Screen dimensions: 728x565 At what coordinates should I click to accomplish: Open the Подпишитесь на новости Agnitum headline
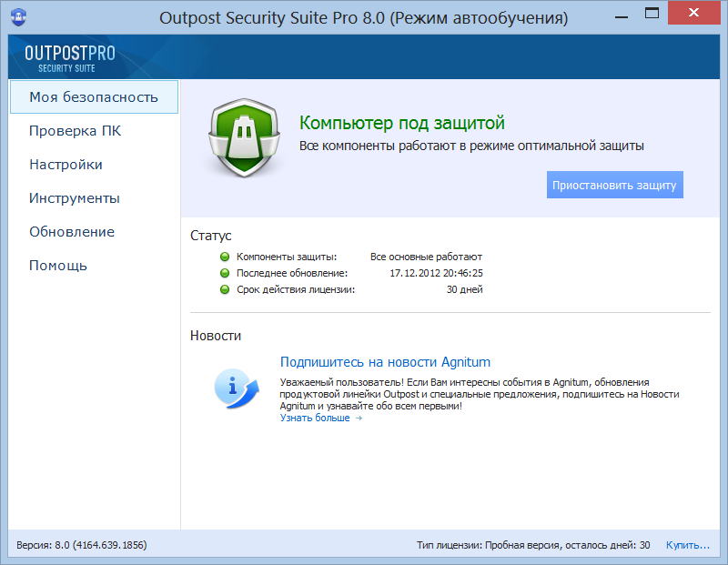[x=385, y=362]
